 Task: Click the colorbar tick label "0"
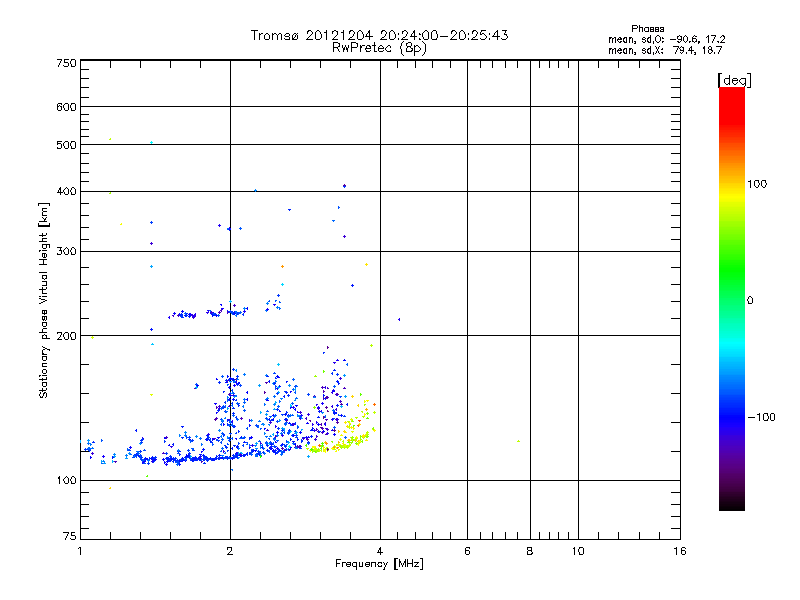(750, 301)
